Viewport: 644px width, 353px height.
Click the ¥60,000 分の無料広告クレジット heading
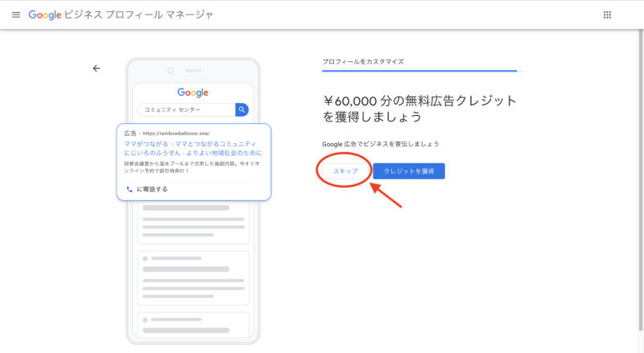(x=419, y=109)
